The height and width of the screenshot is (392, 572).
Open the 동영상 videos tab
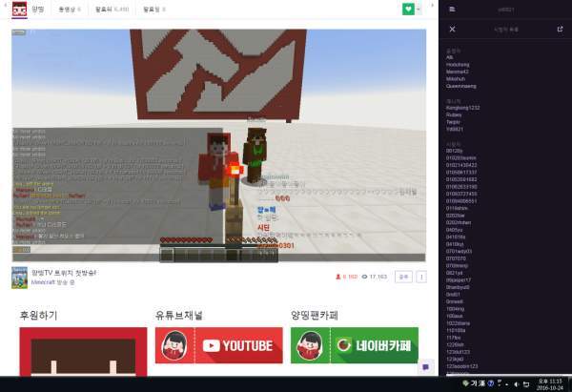coord(70,10)
